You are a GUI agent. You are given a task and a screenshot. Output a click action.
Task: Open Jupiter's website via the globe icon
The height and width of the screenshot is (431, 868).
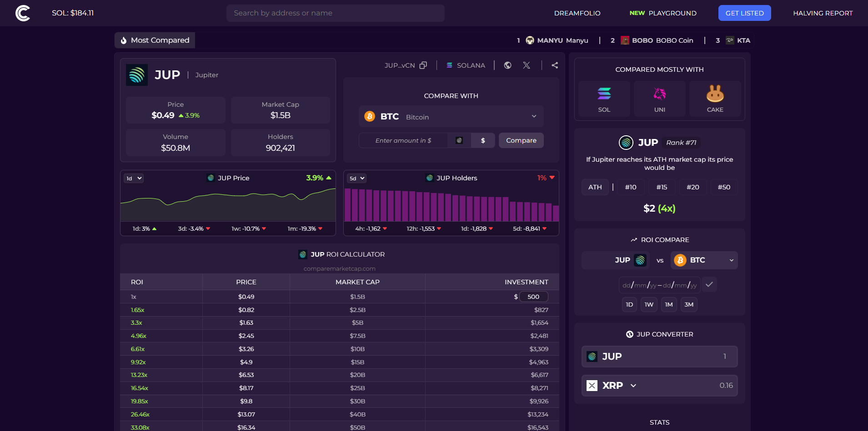pos(507,65)
